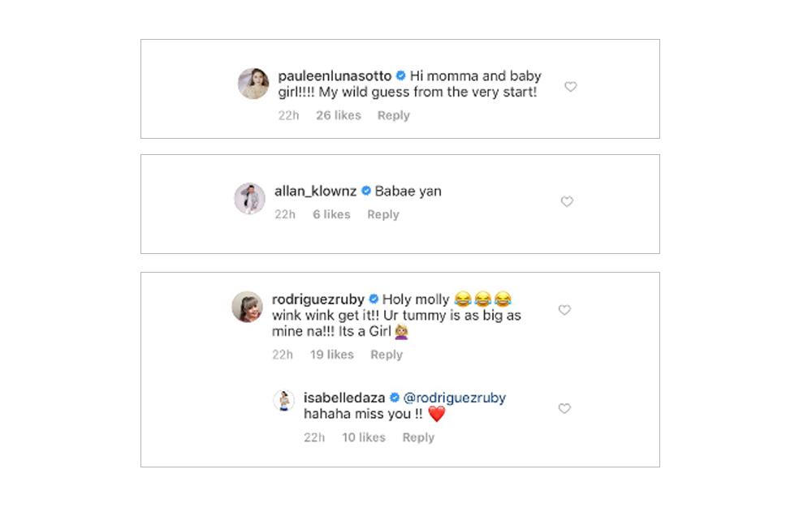The height and width of the screenshot is (521, 812).
Task: View the 26 likes list
Action: tap(339, 115)
